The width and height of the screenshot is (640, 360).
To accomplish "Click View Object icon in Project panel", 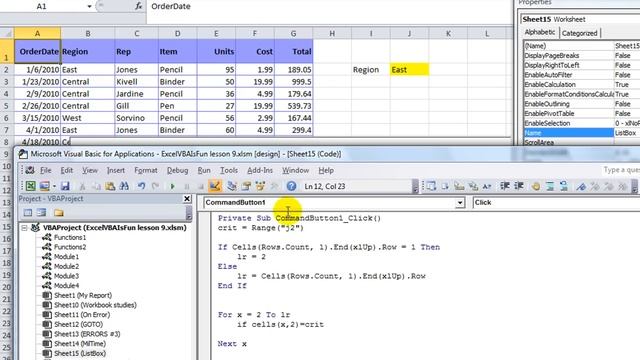I will point(42,213).
